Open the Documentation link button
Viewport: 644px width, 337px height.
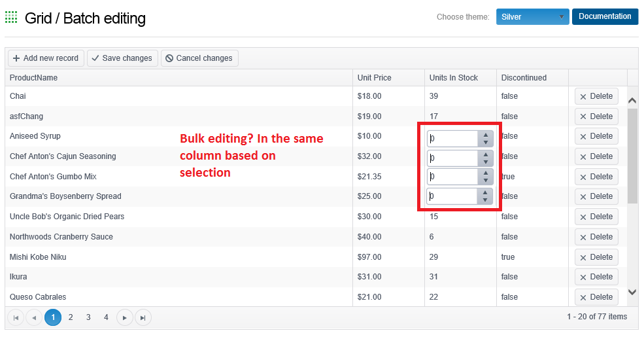[x=605, y=16]
